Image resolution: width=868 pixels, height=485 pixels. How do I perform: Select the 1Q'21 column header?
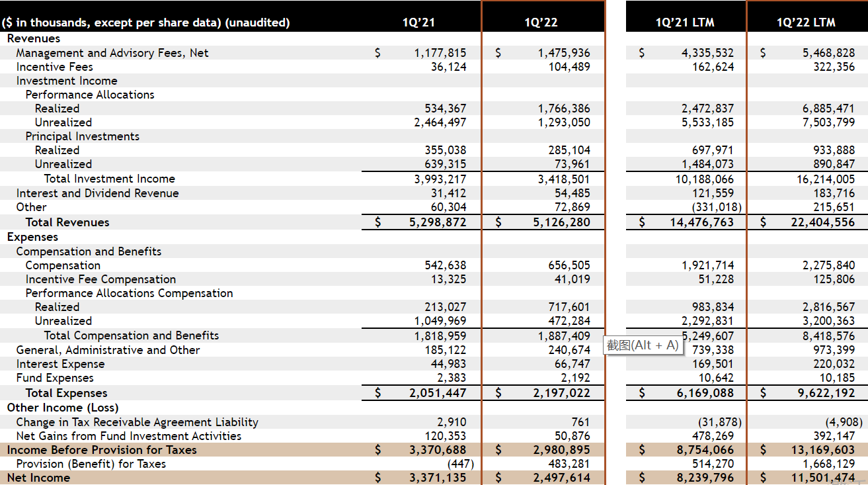(418, 22)
